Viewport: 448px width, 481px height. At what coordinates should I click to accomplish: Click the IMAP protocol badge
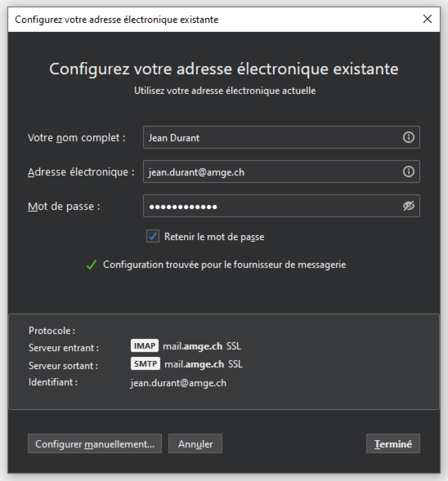(x=144, y=346)
